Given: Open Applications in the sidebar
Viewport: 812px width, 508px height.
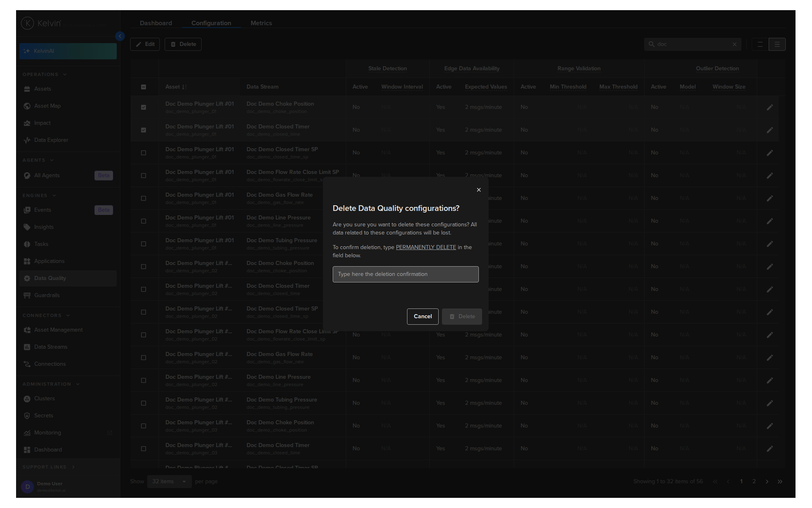Looking at the screenshot, I should coord(68,261).
